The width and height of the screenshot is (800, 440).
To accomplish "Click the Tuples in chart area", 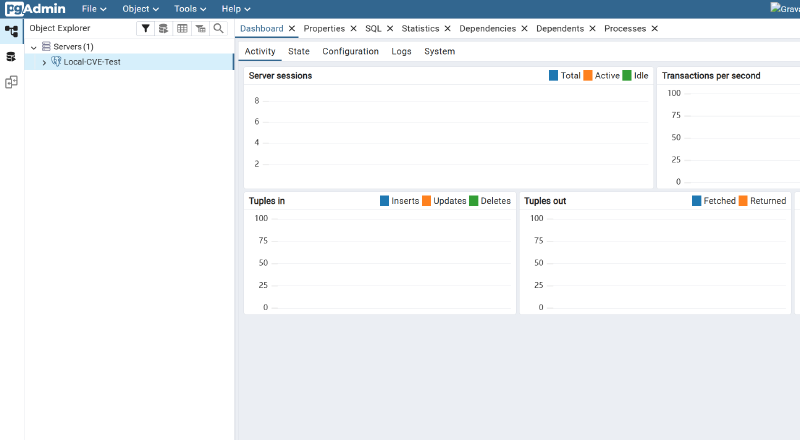I will coord(380,261).
